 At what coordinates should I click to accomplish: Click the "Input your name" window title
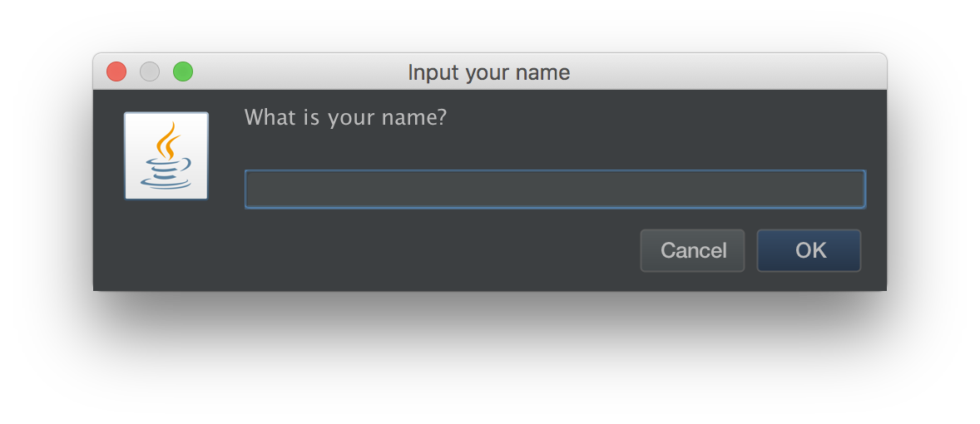[489, 72]
